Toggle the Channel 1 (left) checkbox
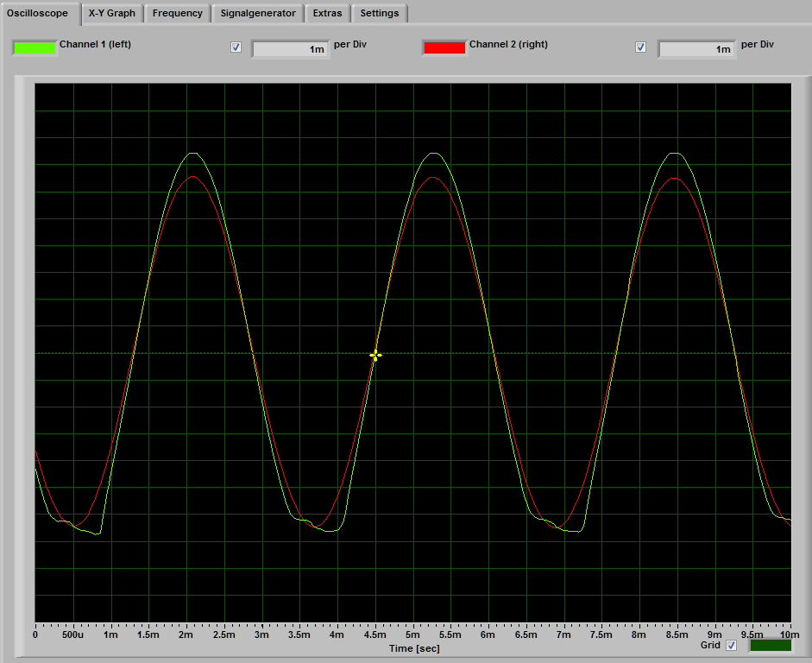This screenshot has width=812, height=663. (x=236, y=47)
